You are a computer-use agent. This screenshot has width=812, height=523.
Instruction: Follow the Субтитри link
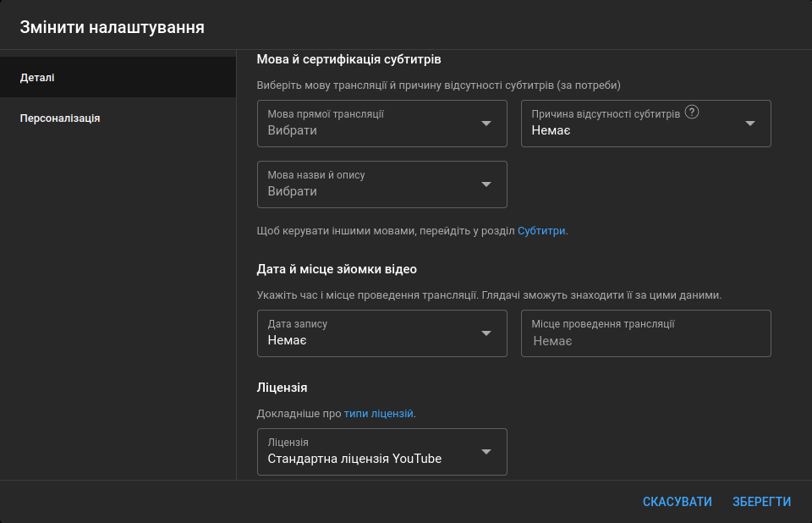point(541,230)
